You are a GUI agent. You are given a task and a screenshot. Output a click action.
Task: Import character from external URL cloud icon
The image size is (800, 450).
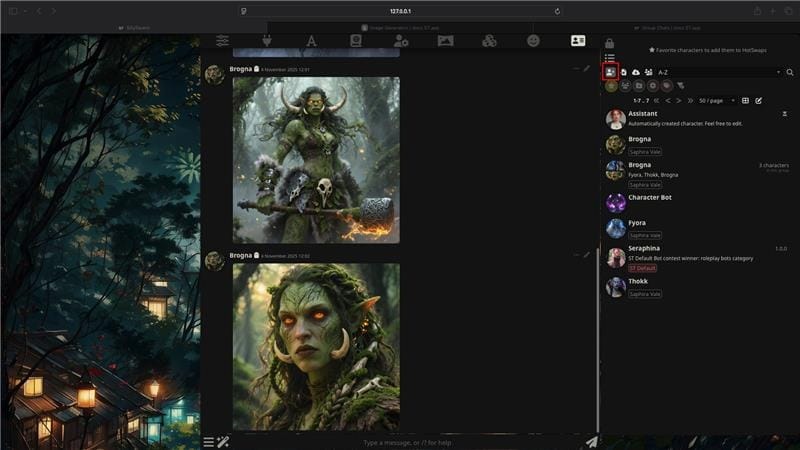(635, 72)
